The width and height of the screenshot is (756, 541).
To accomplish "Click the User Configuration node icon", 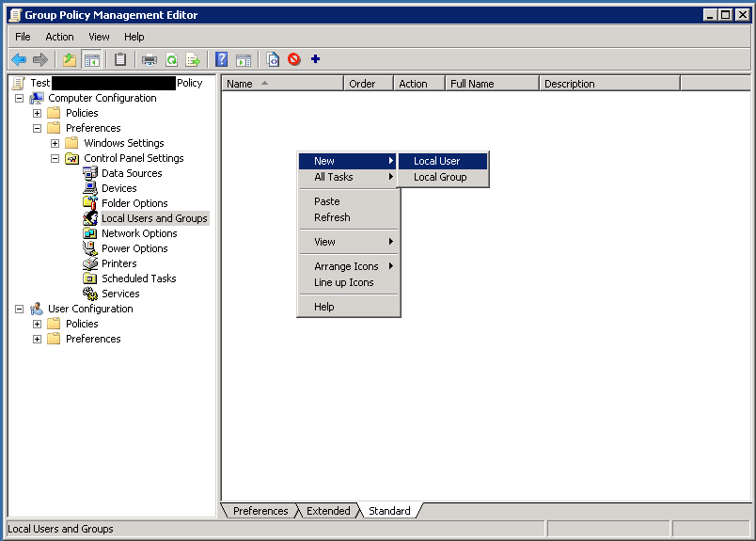I will 36,309.
